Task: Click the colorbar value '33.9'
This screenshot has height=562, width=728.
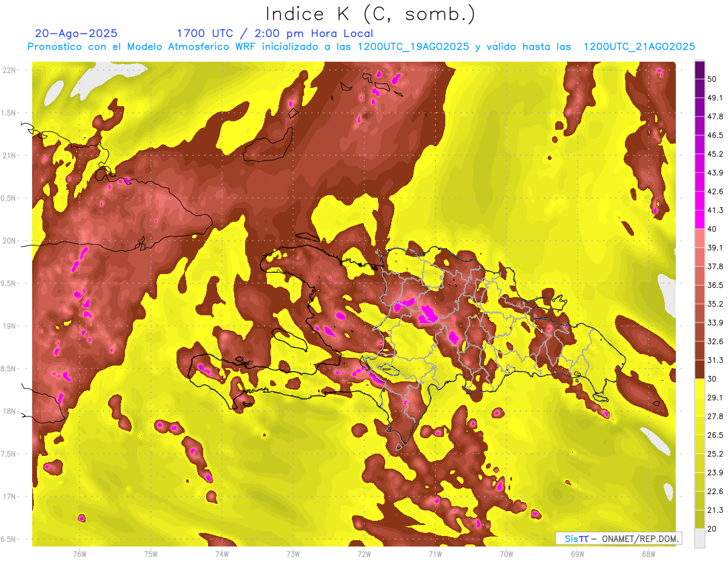Action: tap(715, 323)
